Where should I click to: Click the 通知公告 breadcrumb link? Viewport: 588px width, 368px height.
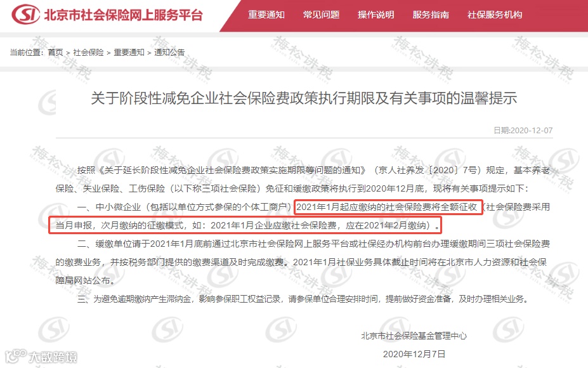[x=169, y=52]
